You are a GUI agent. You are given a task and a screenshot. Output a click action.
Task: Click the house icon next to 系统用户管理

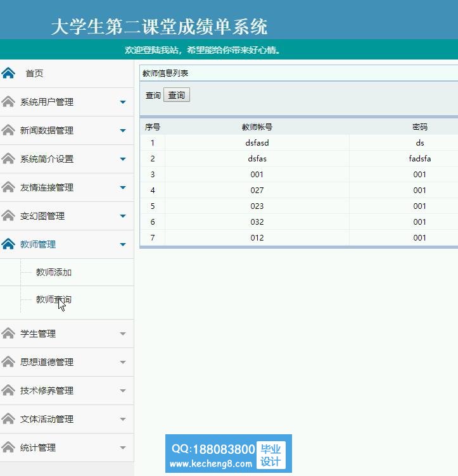point(8,102)
